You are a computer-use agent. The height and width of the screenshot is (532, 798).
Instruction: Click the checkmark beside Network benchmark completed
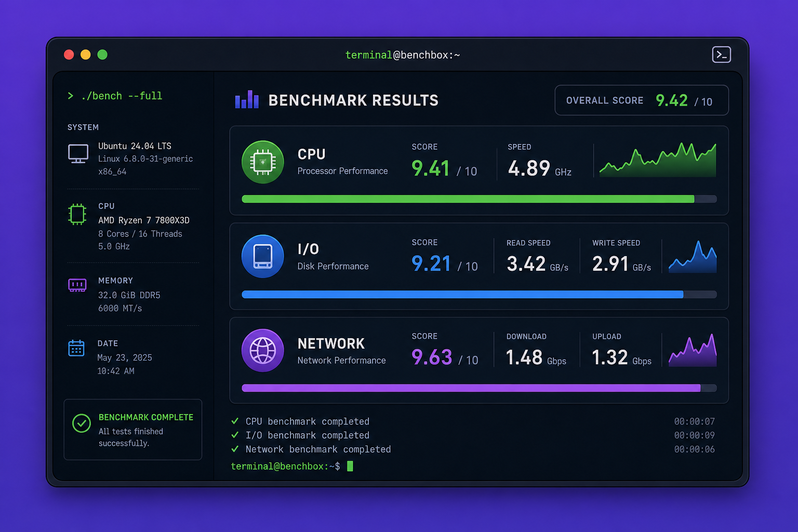click(235, 449)
